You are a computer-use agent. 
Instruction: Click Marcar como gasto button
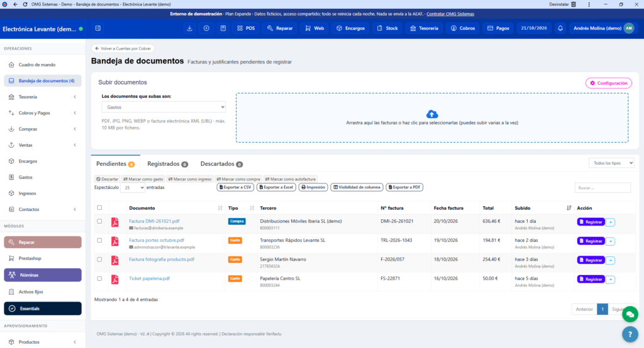143,179
